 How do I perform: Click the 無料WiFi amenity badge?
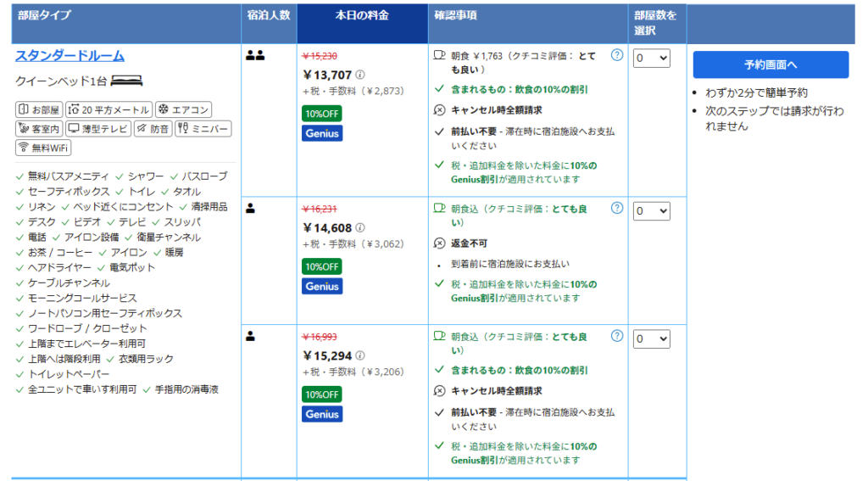click(x=43, y=148)
